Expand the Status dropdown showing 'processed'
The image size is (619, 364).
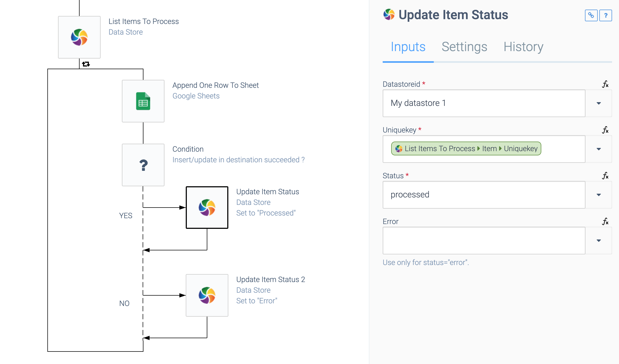pyautogui.click(x=599, y=195)
